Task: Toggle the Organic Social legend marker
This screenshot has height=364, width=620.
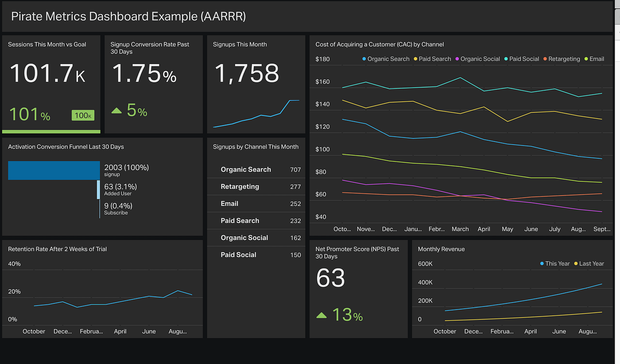Action: pos(457,59)
